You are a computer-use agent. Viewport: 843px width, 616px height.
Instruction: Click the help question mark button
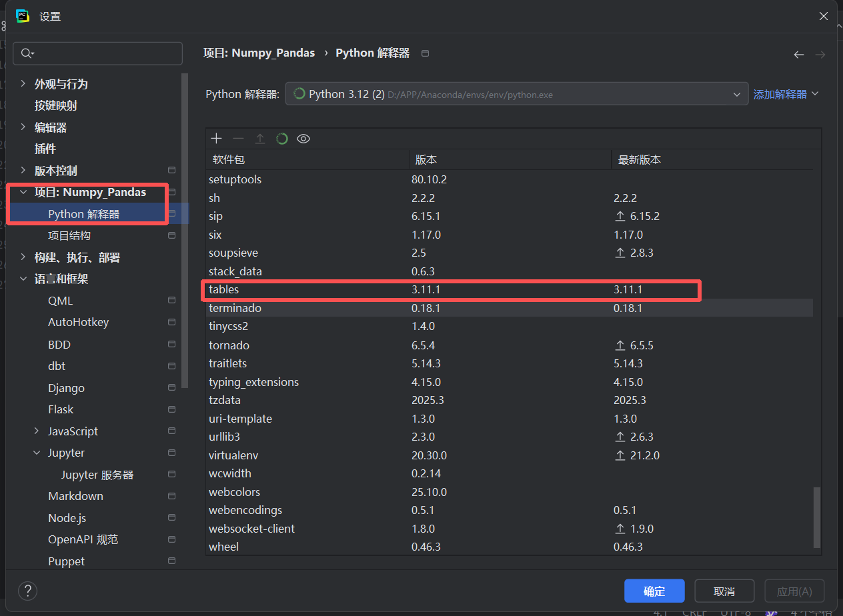click(x=27, y=591)
